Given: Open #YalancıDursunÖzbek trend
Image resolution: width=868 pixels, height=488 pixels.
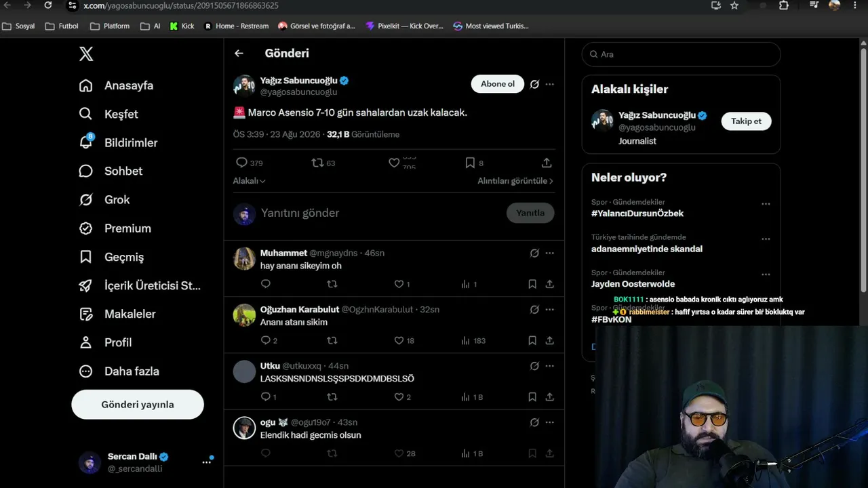Looking at the screenshot, I should [x=637, y=213].
